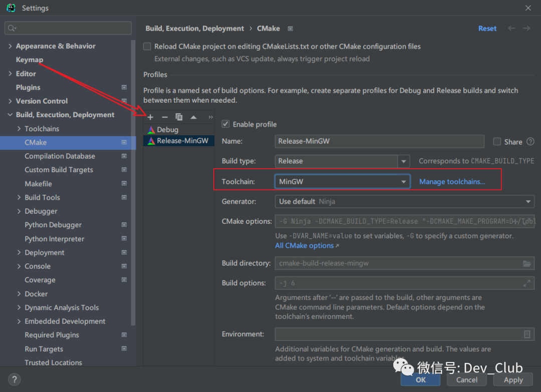The width and height of the screenshot is (541, 392).
Task: Open Python Interpreter settings
Action: [54, 239]
